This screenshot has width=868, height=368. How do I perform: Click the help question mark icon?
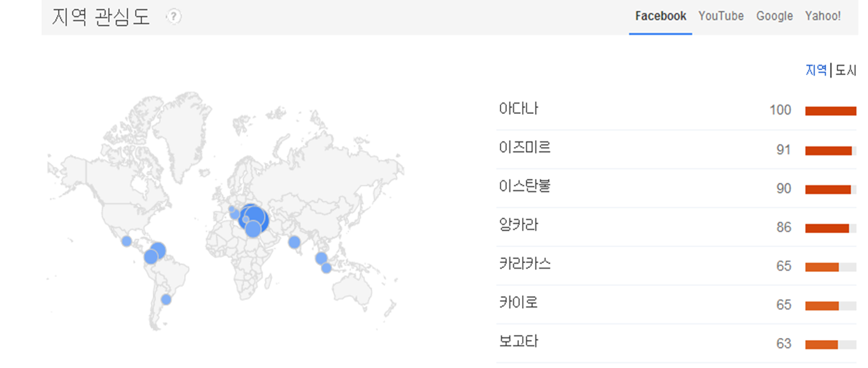tap(173, 17)
